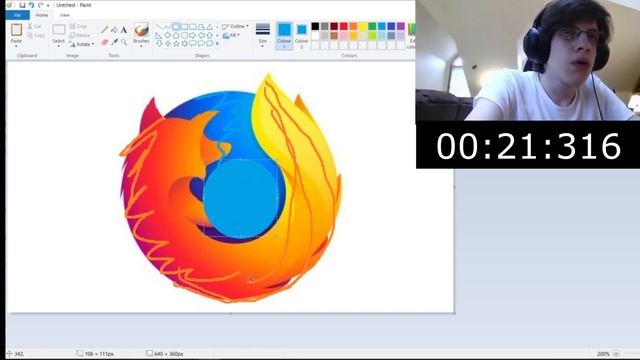
Task: Select the Oval shape
Action: pyautogui.click(x=176, y=27)
